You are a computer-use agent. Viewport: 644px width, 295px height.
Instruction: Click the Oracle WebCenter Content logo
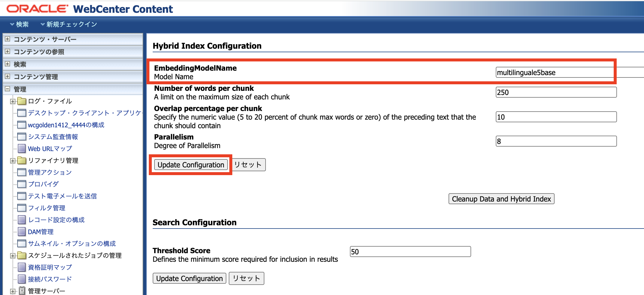[90, 9]
